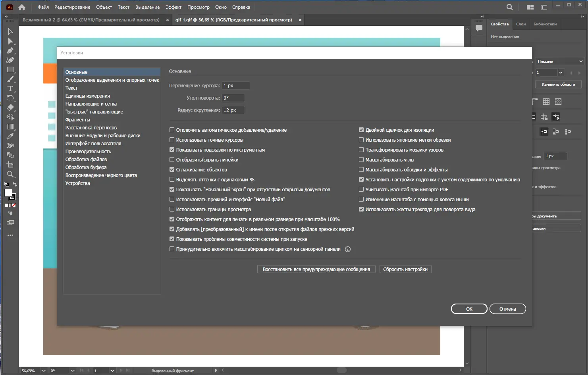Select the Direct Selection arrow tool
This screenshot has height=375, width=588.
pyautogui.click(x=10, y=41)
